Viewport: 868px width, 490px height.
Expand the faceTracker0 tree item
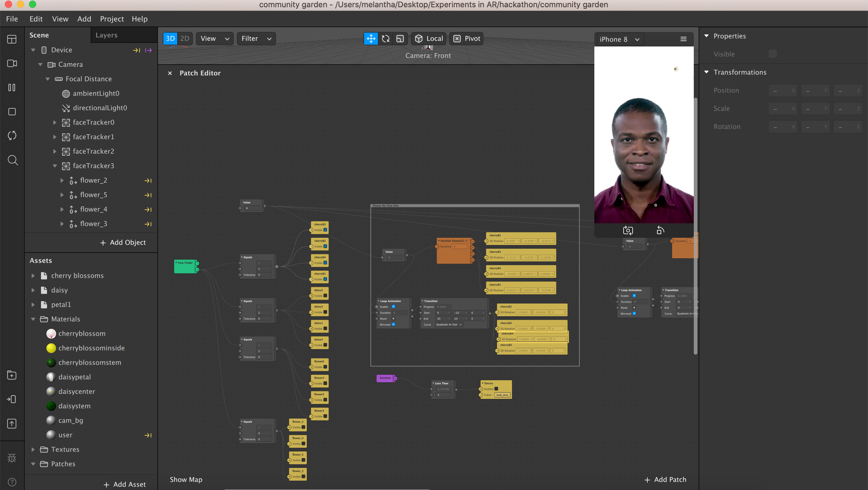point(55,122)
